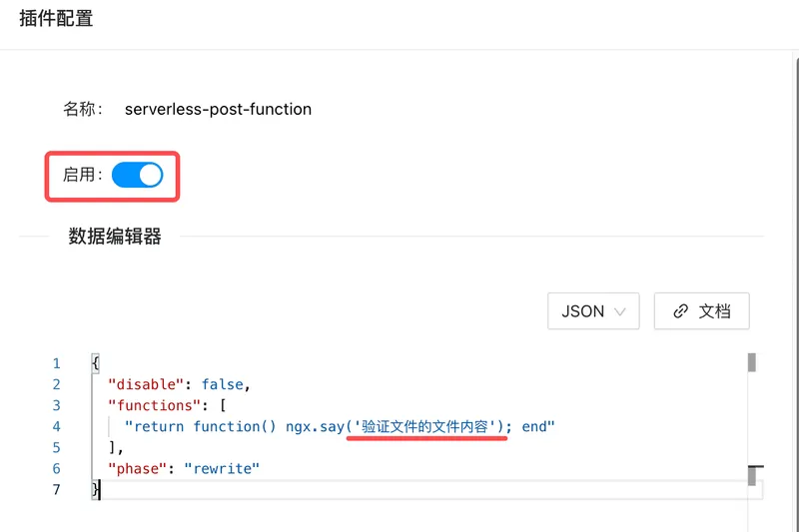Viewport: 799px width, 532px height.
Task: Place cursor at closing brace on line 7
Action: click(96, 489)
